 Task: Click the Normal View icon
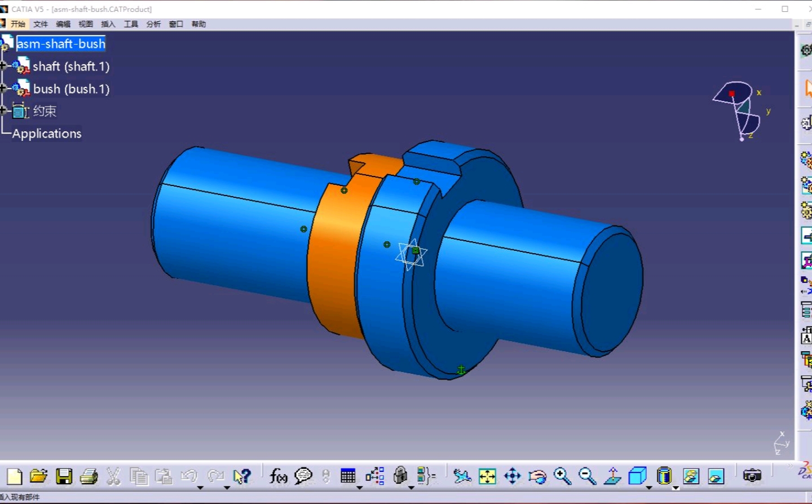click(612, 476)
